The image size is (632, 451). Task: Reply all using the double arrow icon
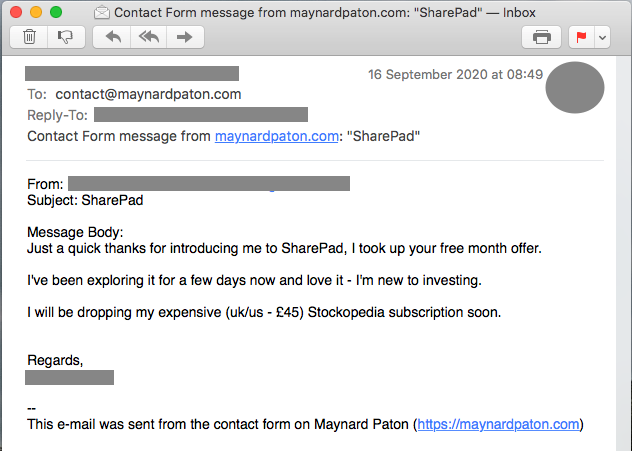(148, 37)
